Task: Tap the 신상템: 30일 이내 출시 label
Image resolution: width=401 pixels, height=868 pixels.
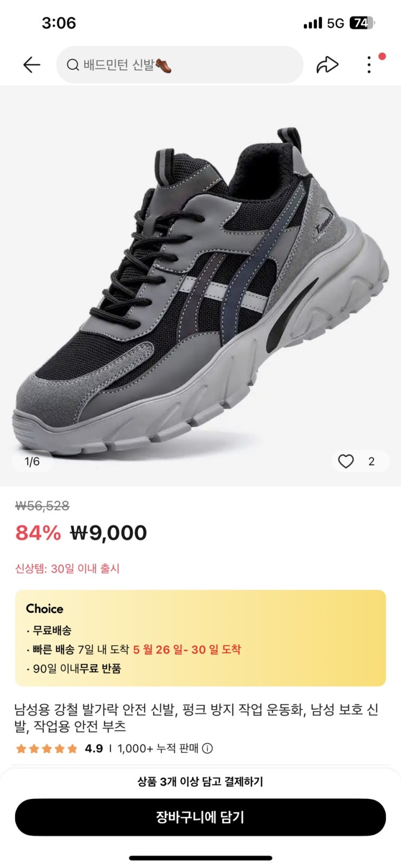Action: click(67, 569)
